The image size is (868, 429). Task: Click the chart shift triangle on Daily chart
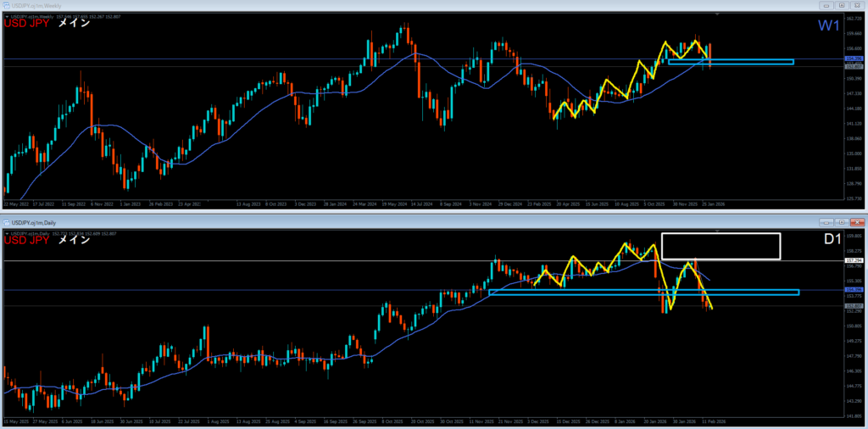719,230
